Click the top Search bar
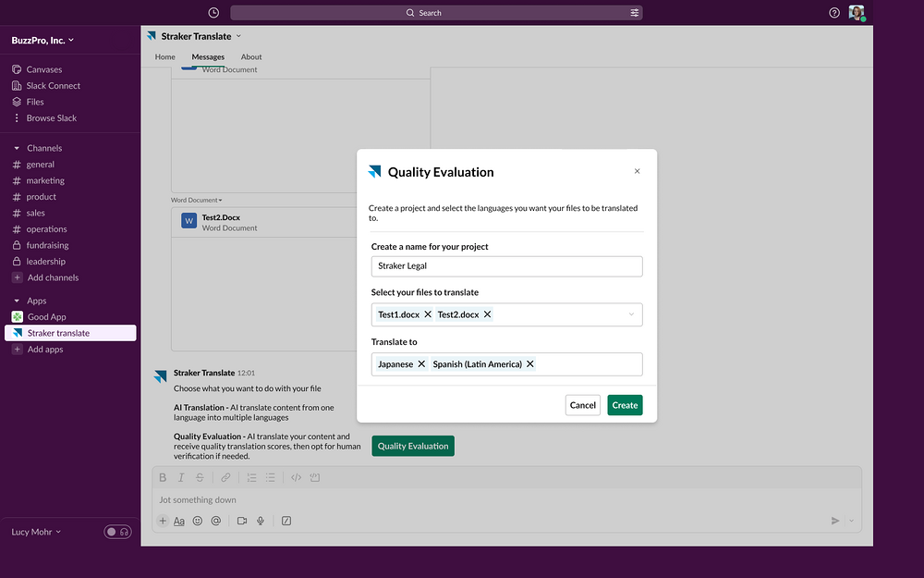The width and height of the screenshot is (924, 578). [436, 12]
